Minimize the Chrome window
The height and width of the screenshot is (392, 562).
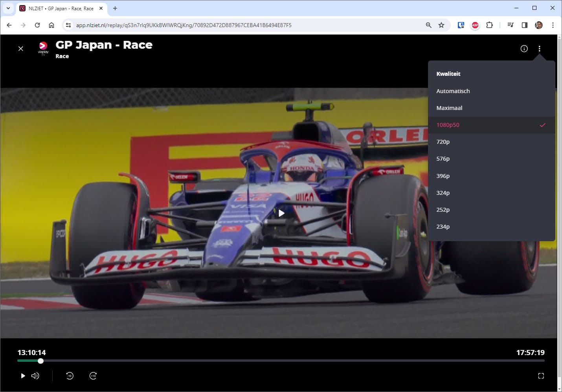[x=516, y=8]
